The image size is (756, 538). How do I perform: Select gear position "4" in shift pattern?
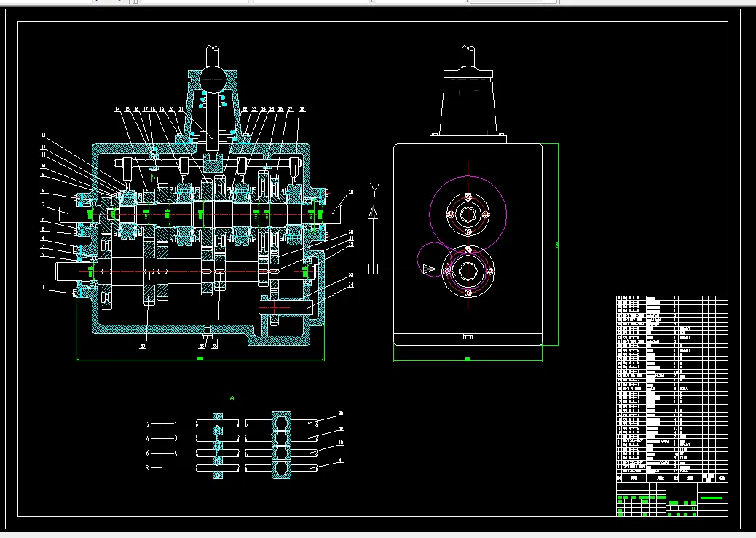148,439
